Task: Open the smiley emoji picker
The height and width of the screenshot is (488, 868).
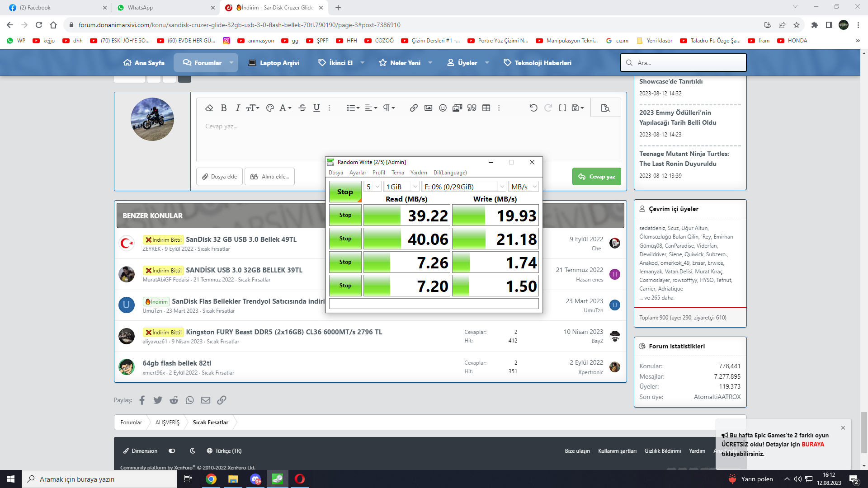Action: click(443, 108)
